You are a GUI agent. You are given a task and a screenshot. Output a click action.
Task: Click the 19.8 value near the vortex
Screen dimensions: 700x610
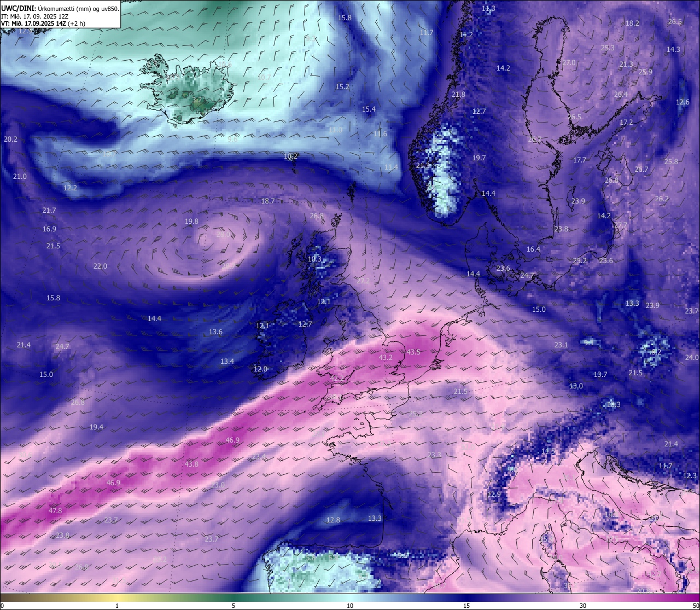[191, 221]
